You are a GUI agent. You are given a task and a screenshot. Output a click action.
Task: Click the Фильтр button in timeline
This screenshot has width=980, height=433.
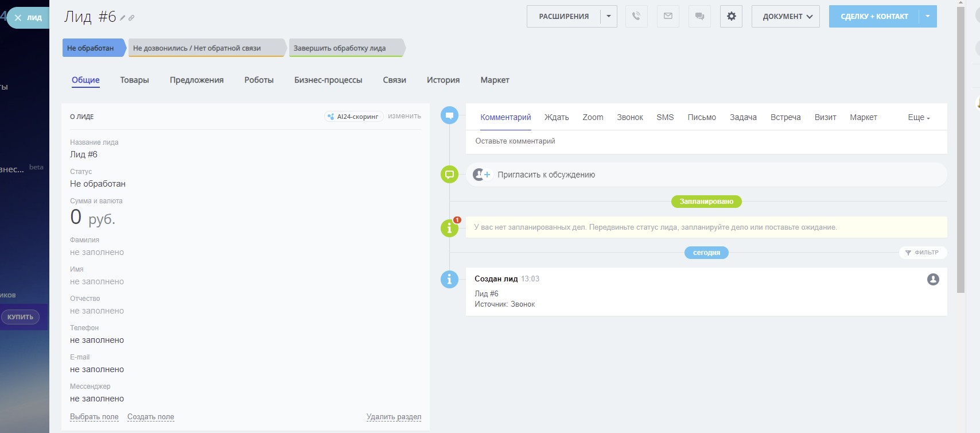click(922, 253)
